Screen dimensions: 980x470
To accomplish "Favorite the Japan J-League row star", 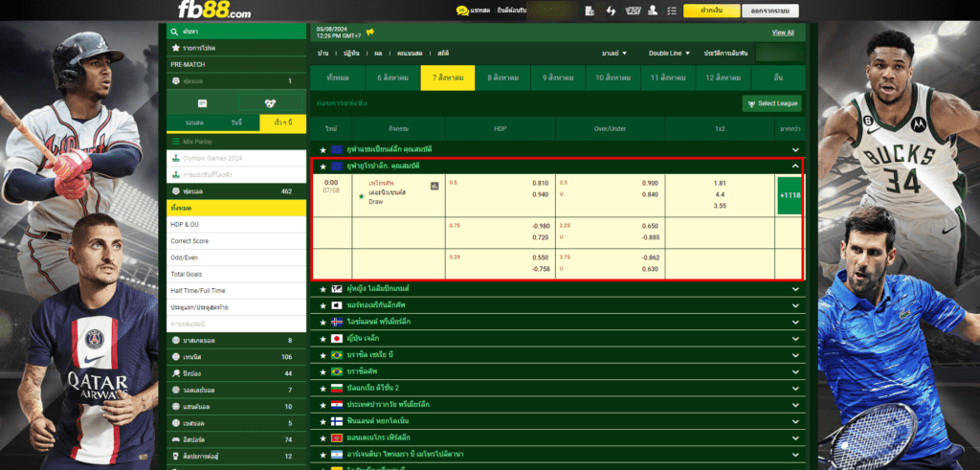I will click(x=323, y=339).
